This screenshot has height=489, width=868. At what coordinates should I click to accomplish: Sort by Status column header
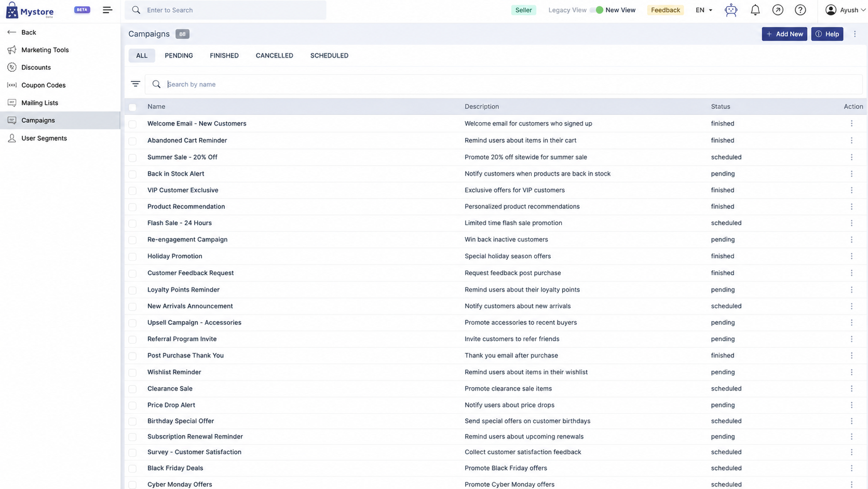[721, 107]
